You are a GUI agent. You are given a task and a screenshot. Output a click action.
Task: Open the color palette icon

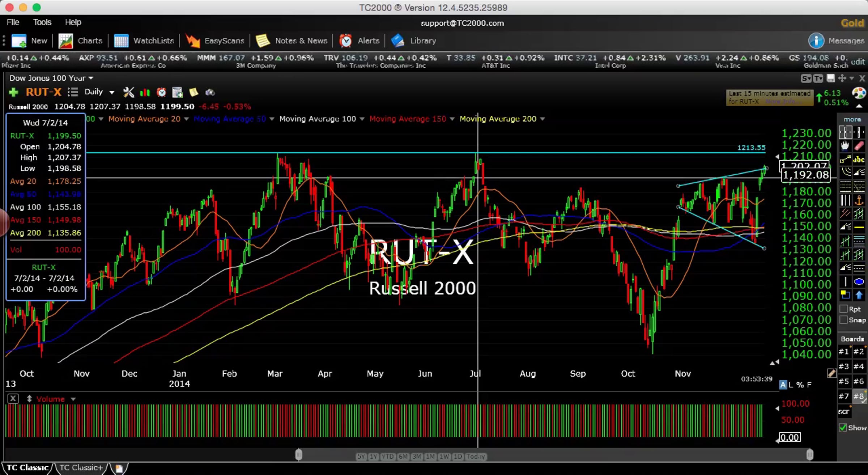[859, 93]
